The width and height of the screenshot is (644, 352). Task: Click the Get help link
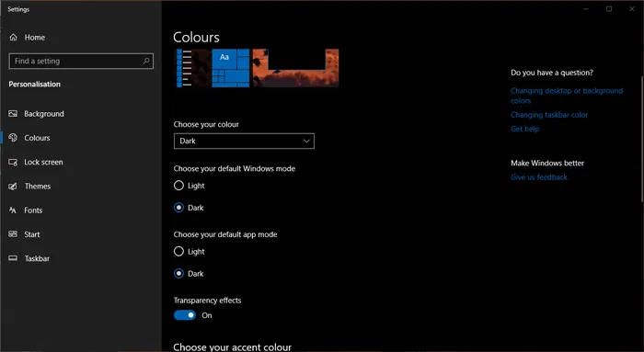click(524, 129)
